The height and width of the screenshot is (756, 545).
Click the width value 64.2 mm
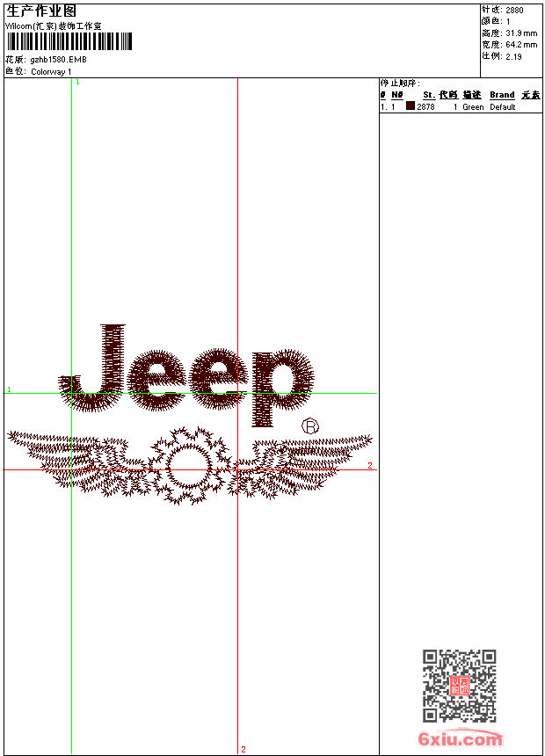tap(521, 45)
